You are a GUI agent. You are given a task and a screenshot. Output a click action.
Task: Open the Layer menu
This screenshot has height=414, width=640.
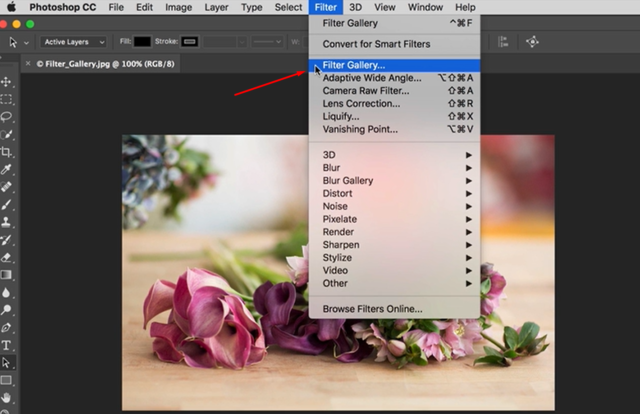coord(216,7)
